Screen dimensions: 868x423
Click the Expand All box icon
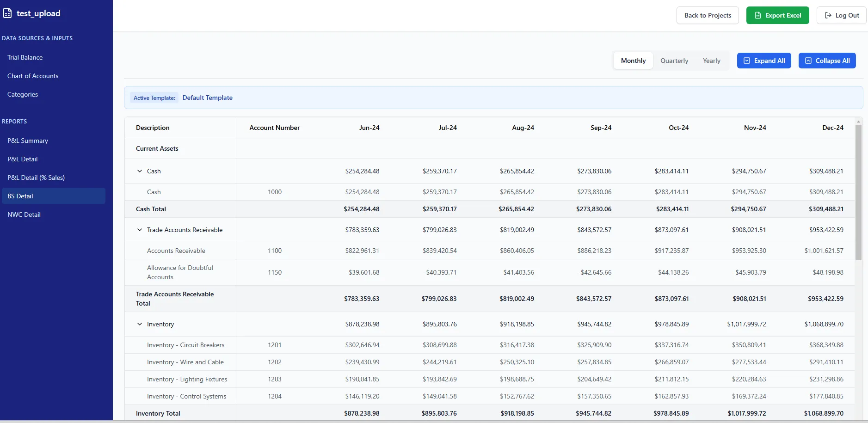[747, 61]
